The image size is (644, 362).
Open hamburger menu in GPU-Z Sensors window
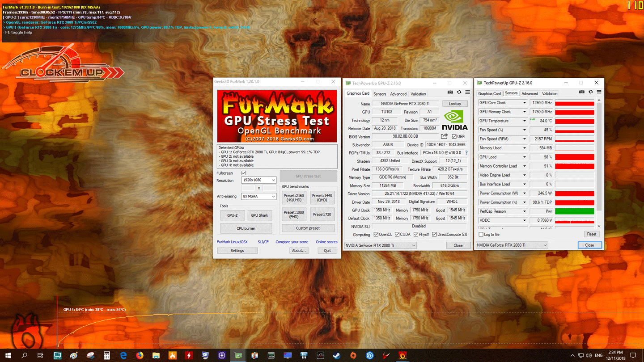tap(599, 92)
